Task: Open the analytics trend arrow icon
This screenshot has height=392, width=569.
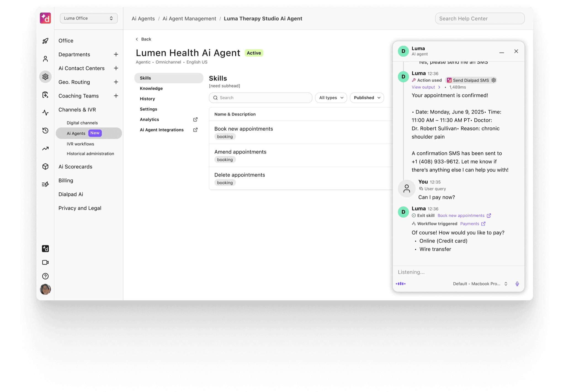Action: point(45,149)
